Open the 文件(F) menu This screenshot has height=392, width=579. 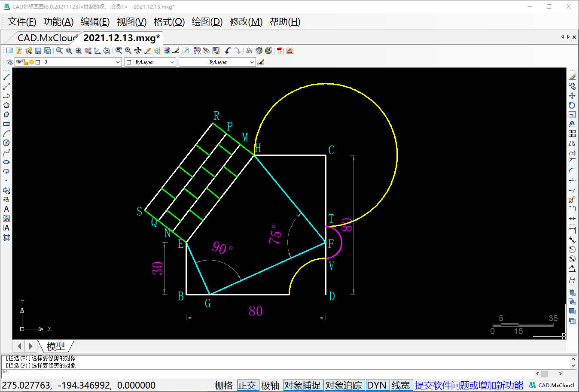pyautogui.click(x=22, y=21)
